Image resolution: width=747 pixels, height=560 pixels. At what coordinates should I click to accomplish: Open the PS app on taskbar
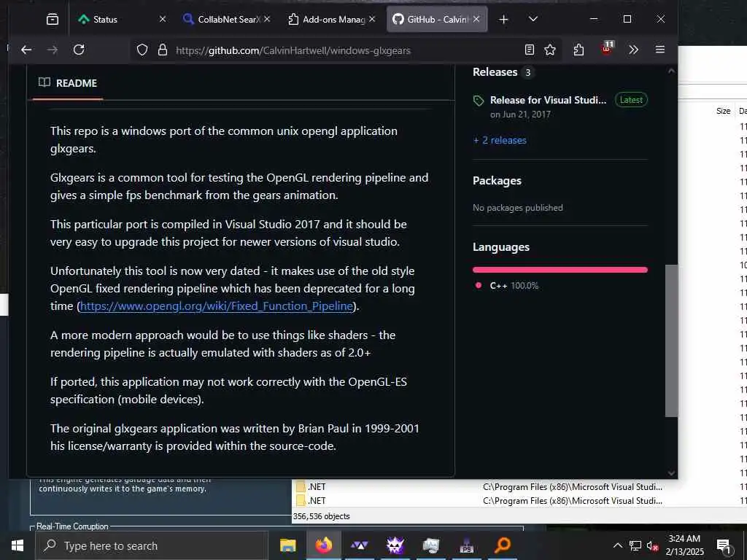[466, 545]
